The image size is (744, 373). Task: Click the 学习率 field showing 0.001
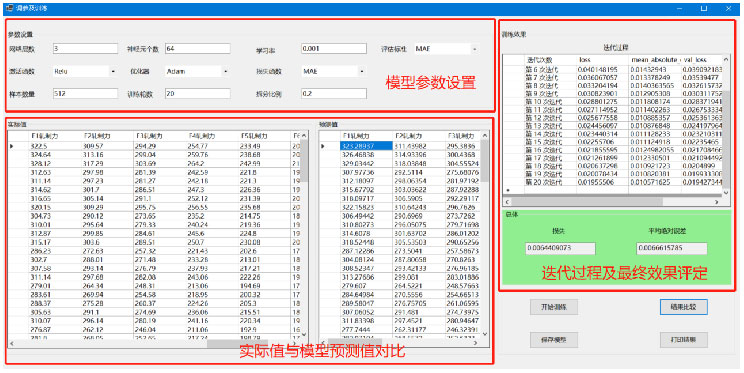[x=334, y=48]
